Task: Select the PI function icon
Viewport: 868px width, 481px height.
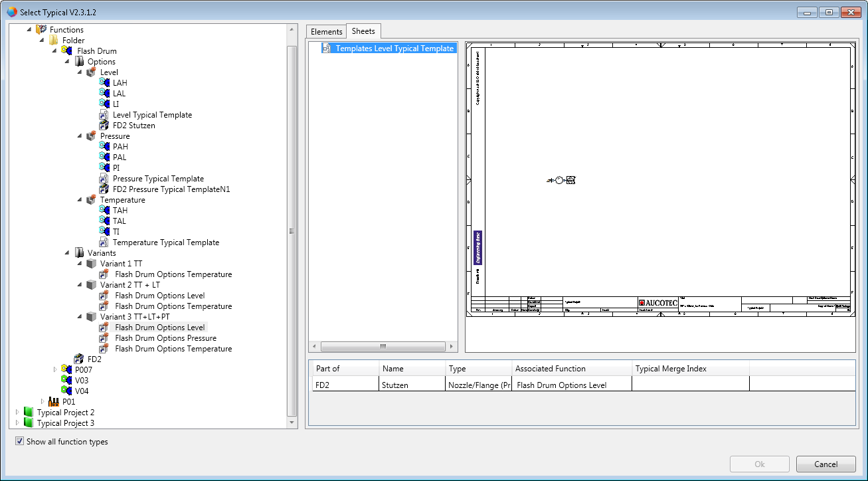Action: 104,168
